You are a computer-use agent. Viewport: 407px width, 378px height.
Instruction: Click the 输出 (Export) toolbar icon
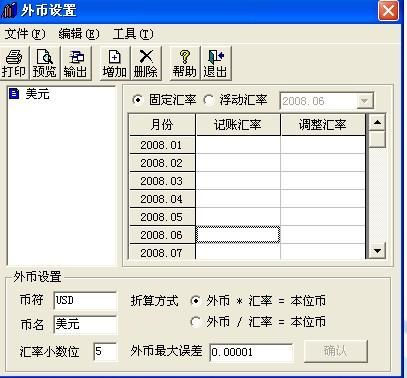76,63
